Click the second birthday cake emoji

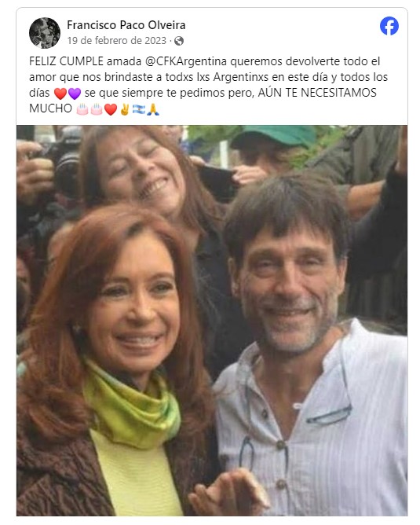click(x=97, y=109)
